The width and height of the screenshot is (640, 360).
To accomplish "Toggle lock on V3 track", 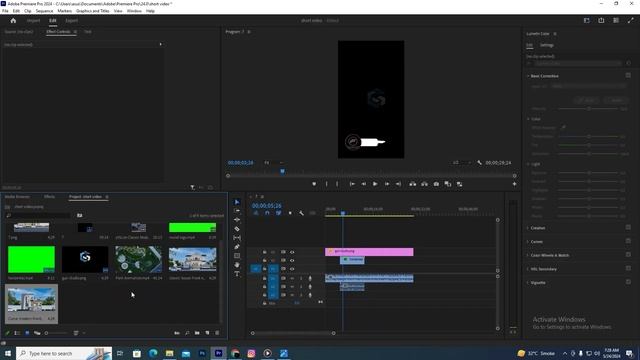I will pyautogui.click(x=264, y=252).
